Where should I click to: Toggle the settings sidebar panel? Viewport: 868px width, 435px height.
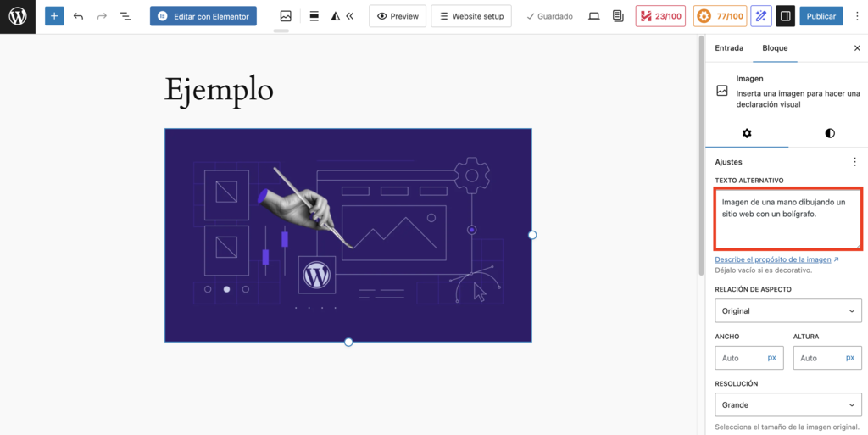tap(785, 16)
